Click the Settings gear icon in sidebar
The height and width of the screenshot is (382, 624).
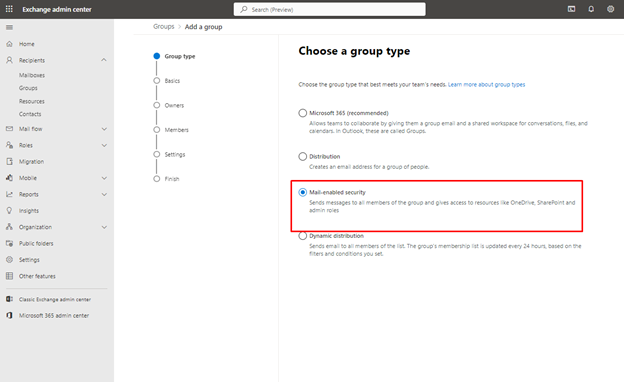(10, 259)
